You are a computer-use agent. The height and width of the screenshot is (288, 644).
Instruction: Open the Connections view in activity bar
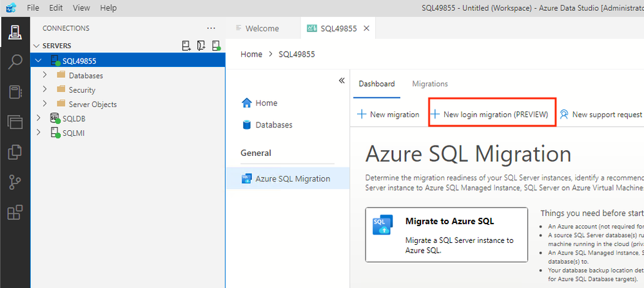tap(15, 32)
